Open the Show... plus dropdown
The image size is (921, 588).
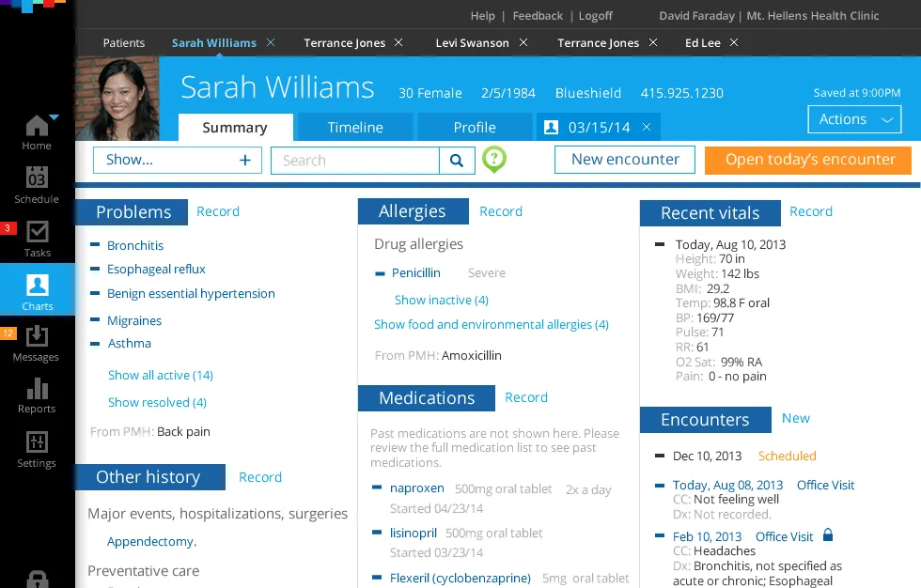pyautogui.click(x=178, y=161)
